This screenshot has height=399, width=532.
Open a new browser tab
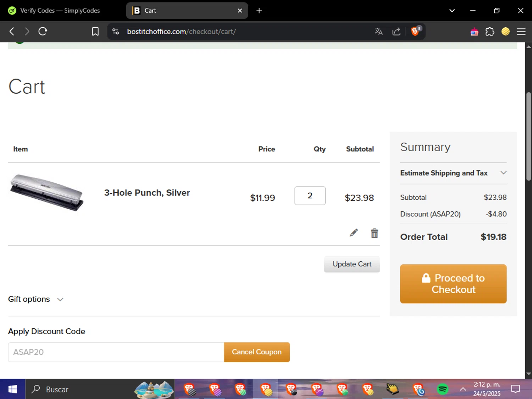coord(259,11)
